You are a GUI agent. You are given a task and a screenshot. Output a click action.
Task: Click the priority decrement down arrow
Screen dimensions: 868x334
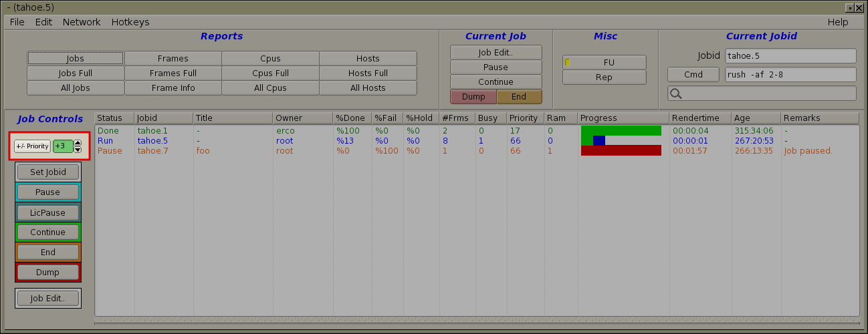click(78, 149)
